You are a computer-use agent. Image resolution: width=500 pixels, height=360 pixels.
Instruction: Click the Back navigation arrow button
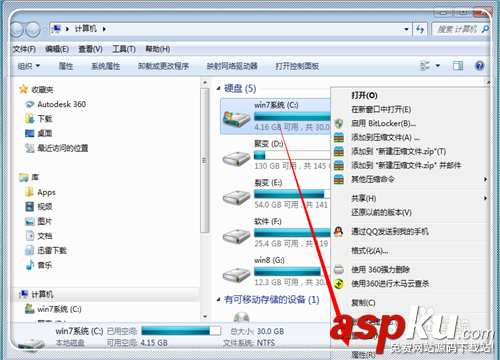(x=17, y=30)
